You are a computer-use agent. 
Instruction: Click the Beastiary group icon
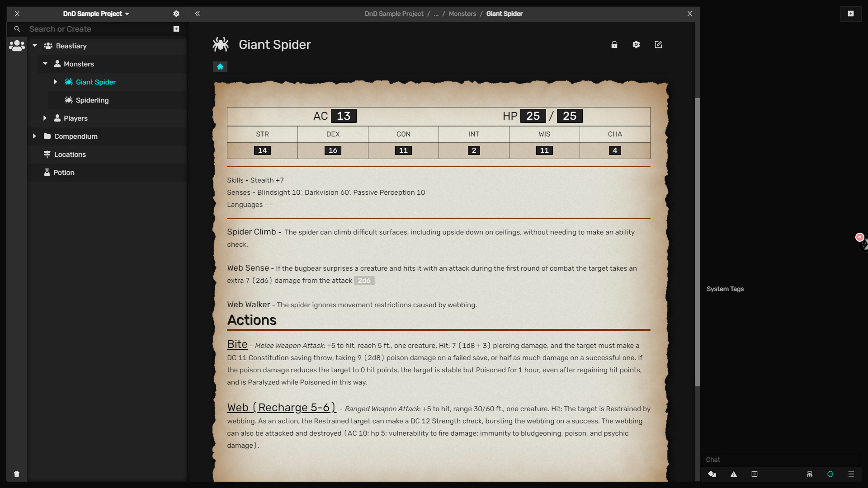(47, 46)
